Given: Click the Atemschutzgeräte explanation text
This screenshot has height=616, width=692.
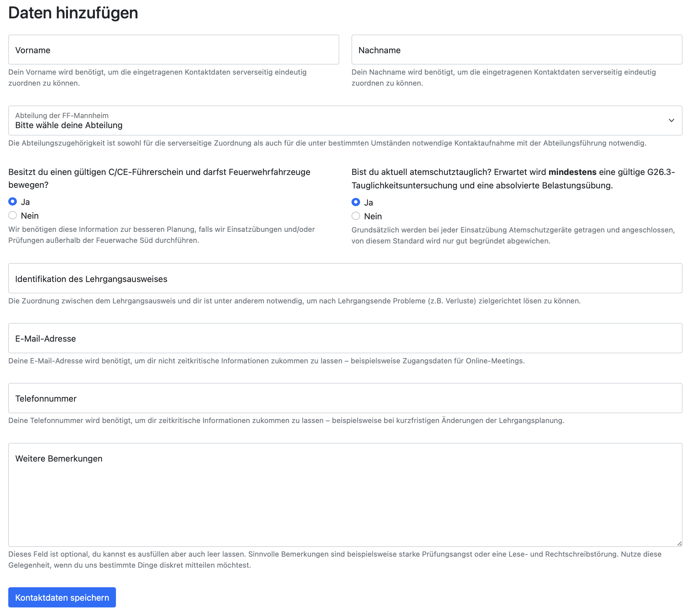Looking at the screenshot, I should pos(513,236).
